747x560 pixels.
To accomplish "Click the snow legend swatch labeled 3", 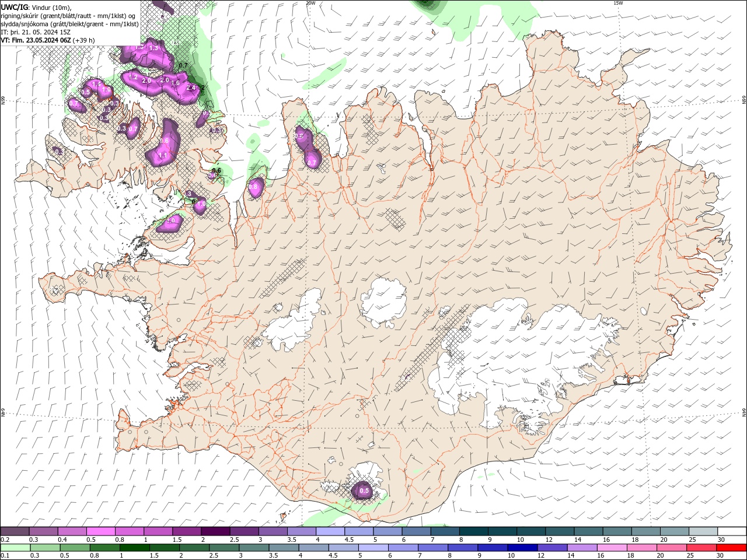I will [273, 531].
